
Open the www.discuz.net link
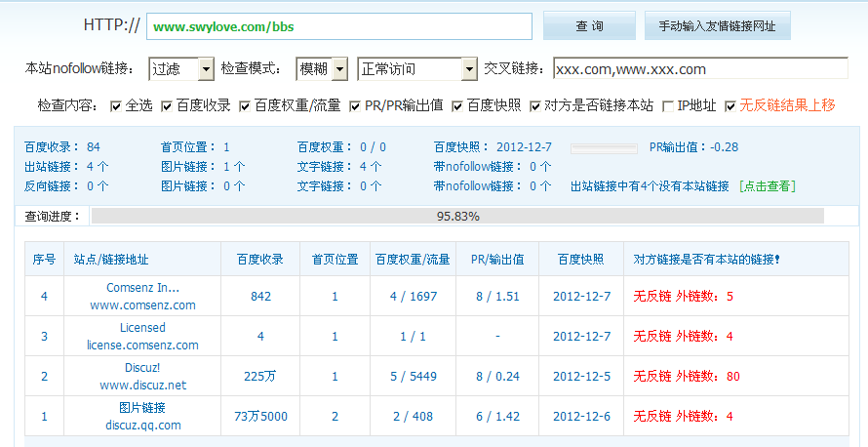142,385
